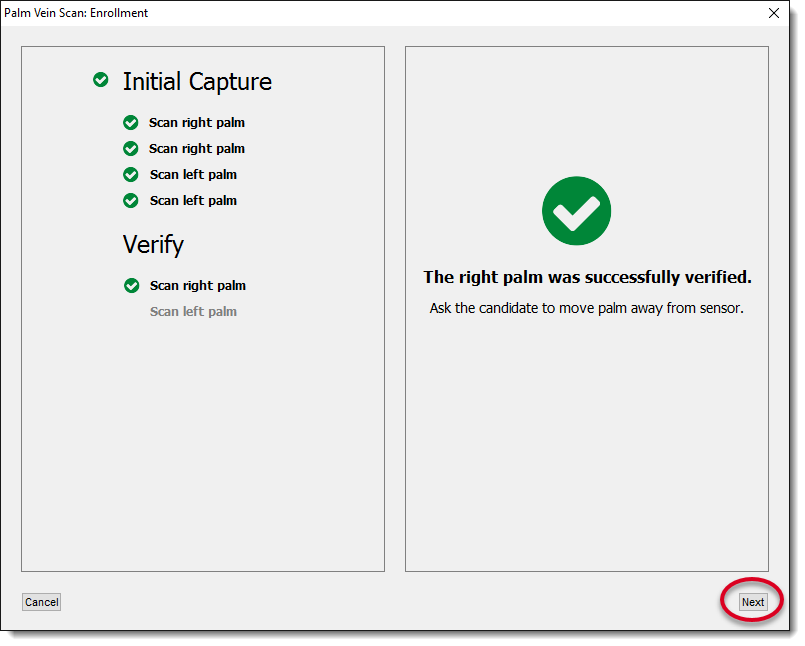Click the 'Ask the candidate to move palm' instruction
Viewport: 805px width, 646px height.
[x=587, y=308]
